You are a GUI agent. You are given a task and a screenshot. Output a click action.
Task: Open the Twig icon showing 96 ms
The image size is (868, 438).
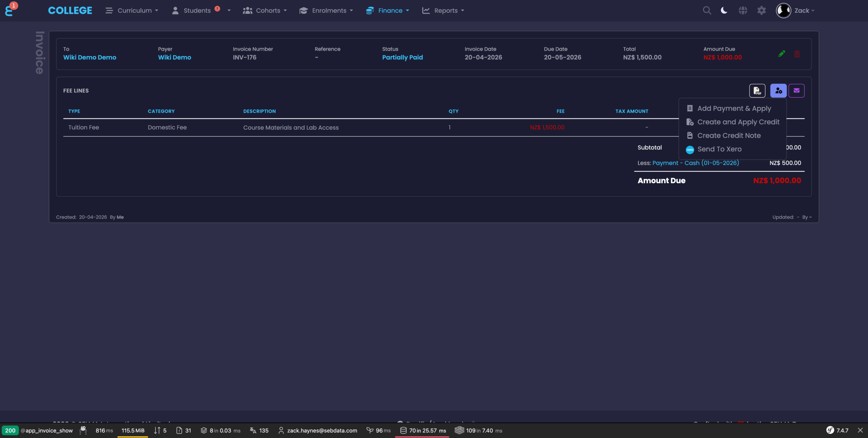pyautogui.click(x=378, y=431)
